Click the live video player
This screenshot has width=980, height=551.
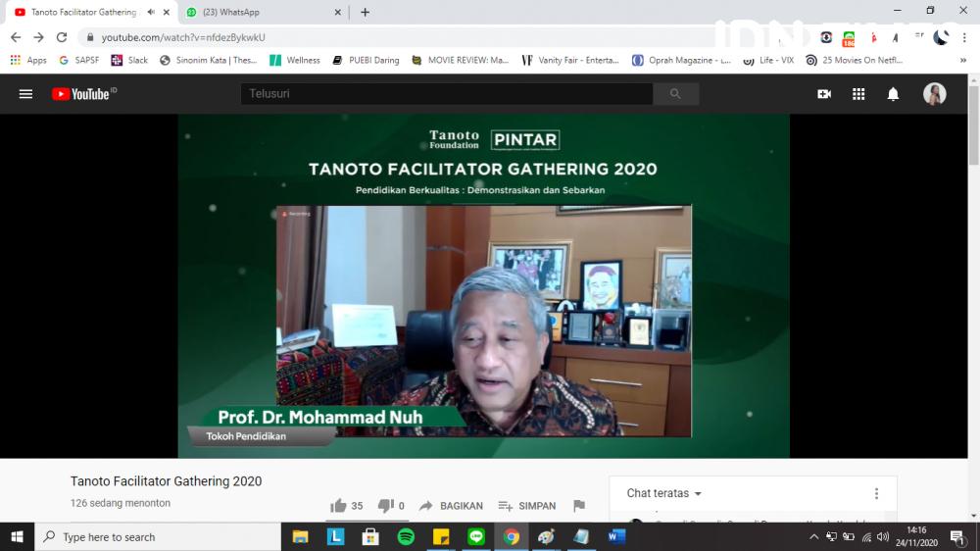click(484, 286)
